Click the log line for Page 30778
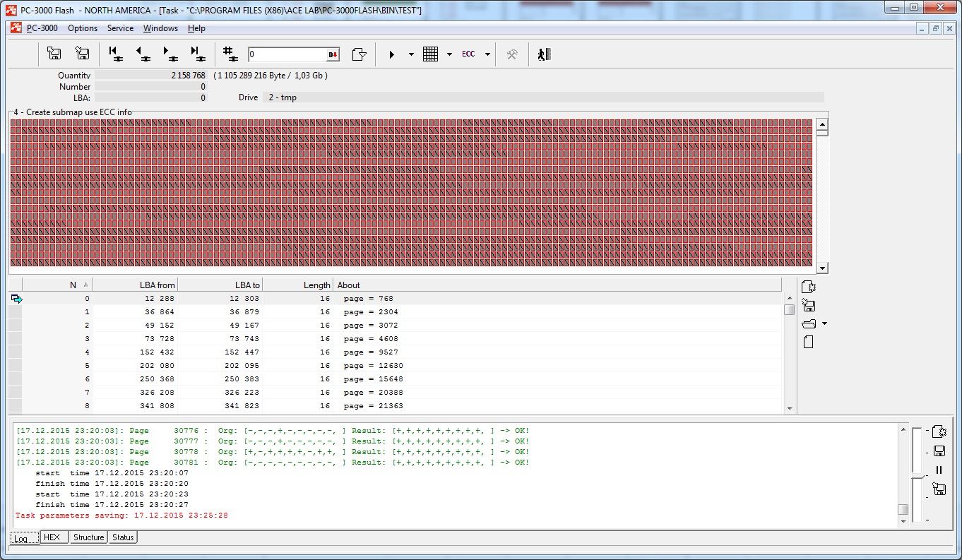This screenshot has height=560, width=962. click(273, 452)
